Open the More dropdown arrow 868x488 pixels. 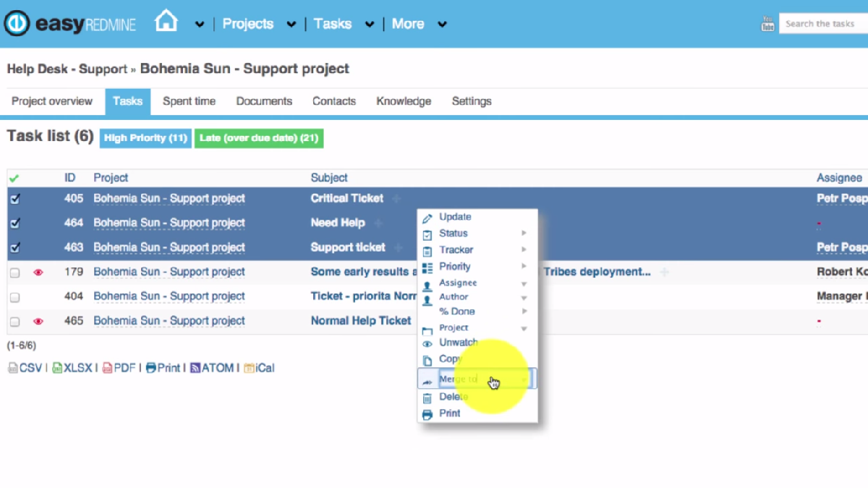(x=442, y=25)
